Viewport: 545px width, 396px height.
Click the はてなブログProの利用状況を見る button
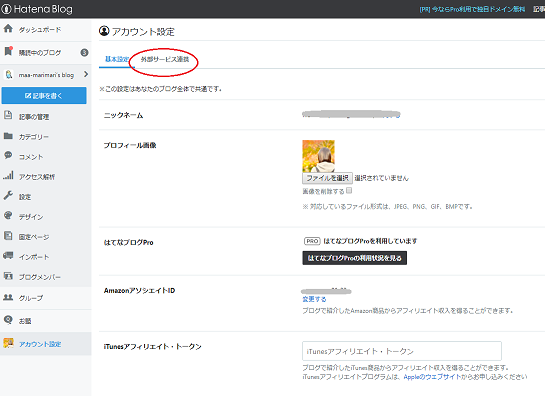[x=355, y=258]
